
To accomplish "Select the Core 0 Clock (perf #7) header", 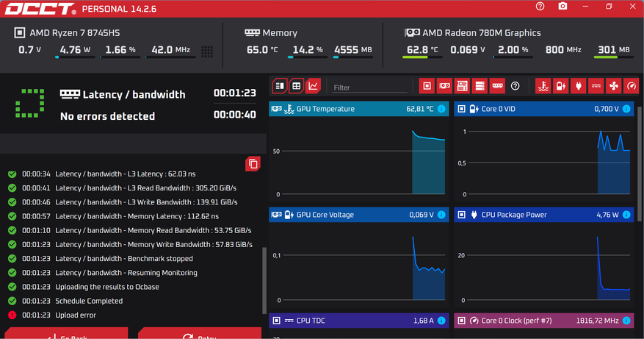I will (x=544, y=321).
